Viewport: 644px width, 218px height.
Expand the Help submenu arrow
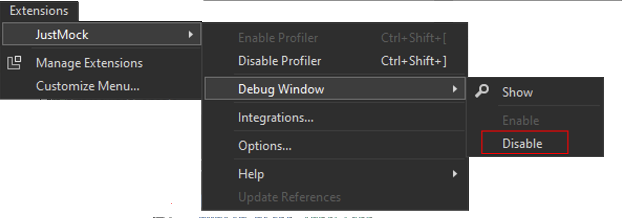[455, 174]
